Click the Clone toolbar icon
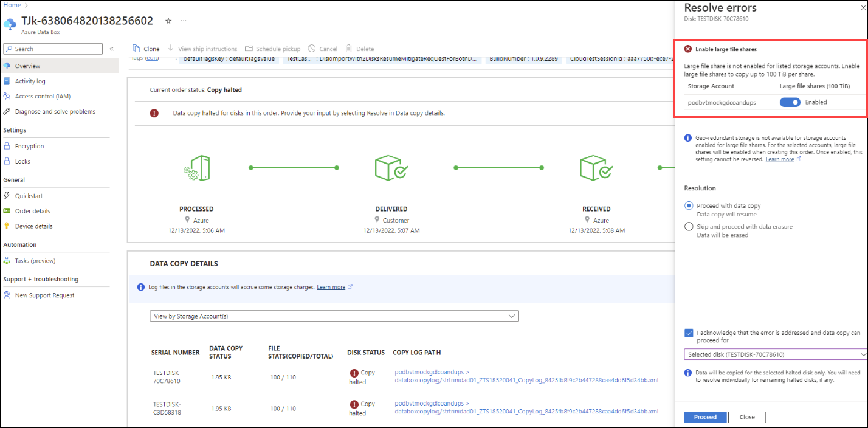The image size is (868, 428). [137, 49]
